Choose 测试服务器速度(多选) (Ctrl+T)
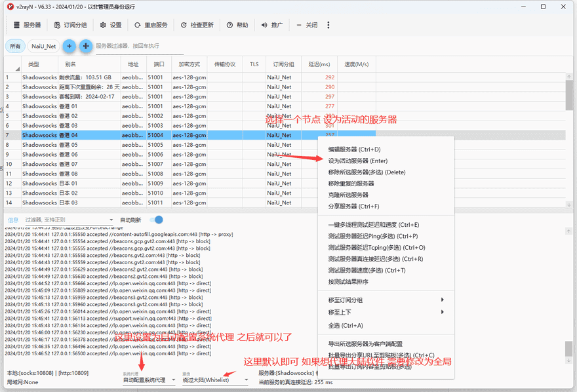 click(x=386, y=270)
